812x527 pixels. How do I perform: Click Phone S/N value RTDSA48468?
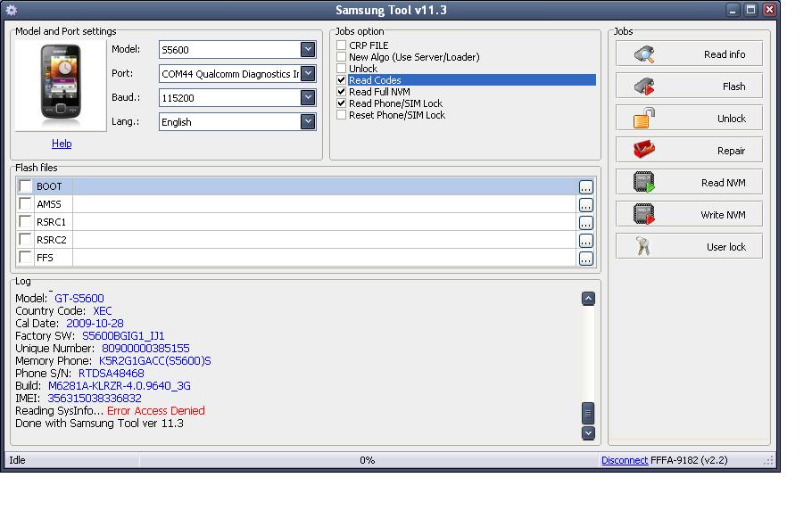(x=112, y=374)
